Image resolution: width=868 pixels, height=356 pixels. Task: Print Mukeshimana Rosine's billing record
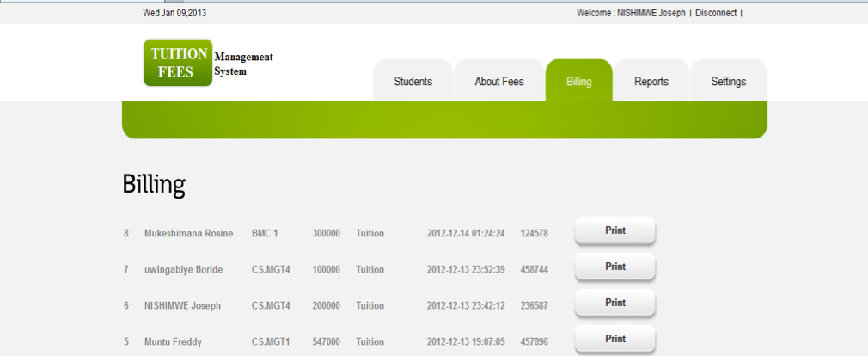point(615,230)
